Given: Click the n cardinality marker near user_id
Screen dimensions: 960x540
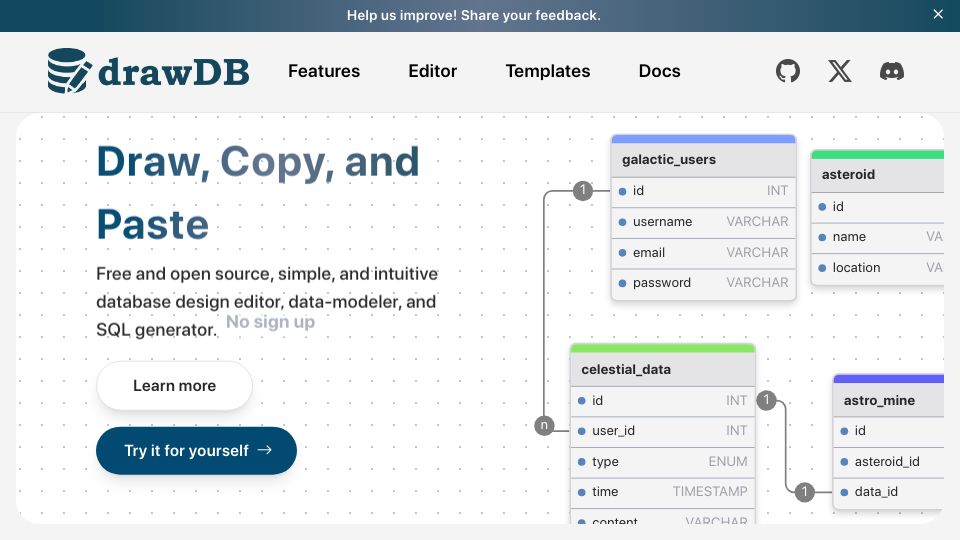Looking at the screenshot, I should 544,425.
